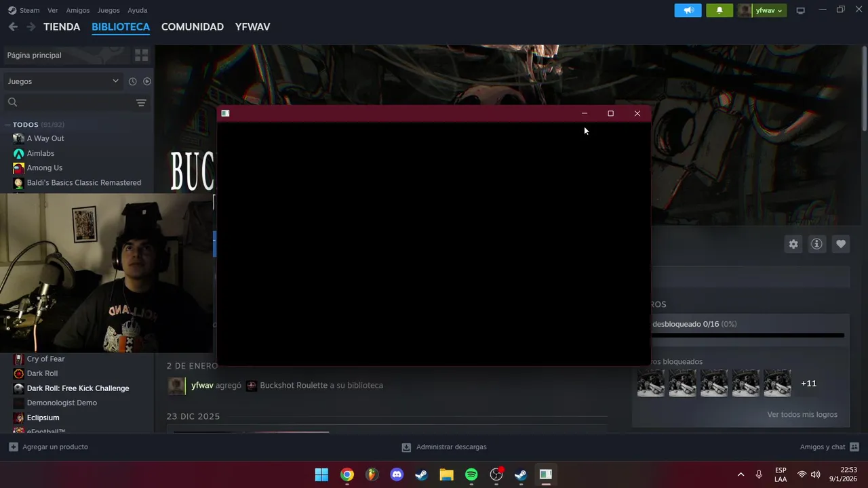Open the yfwav user link in activity
This screenshot has height=488, width=868.
tap(202, 385)
